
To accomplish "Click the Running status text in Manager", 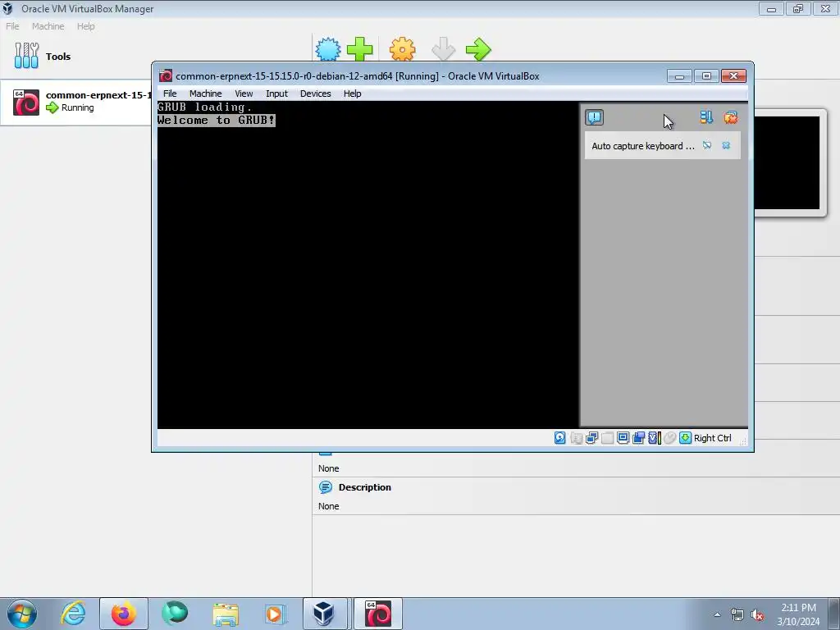I will tap(78, 107).
